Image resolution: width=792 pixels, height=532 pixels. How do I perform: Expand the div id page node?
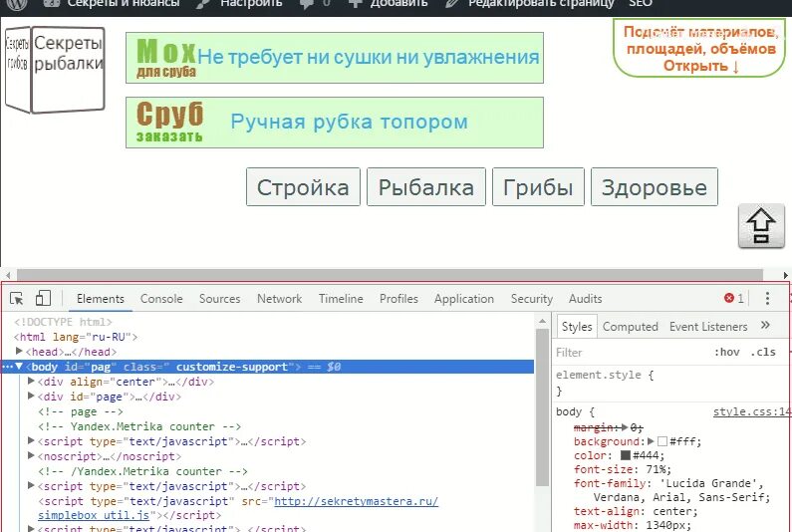tap(31, 397)
